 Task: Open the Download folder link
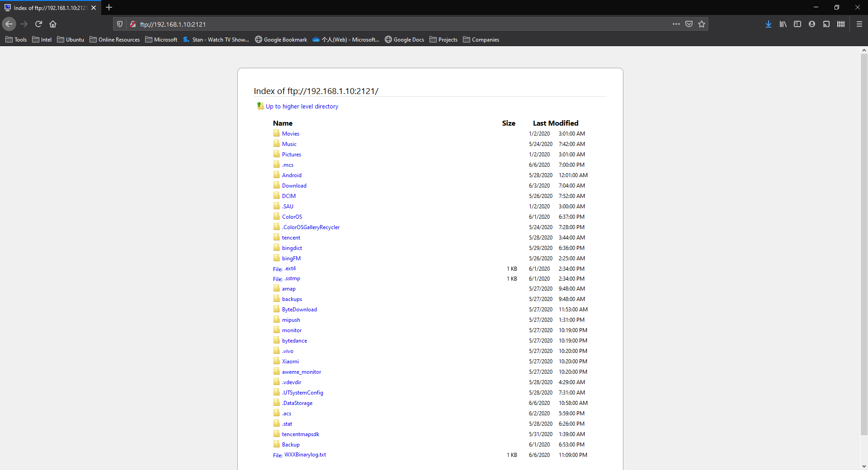[294, 186]
